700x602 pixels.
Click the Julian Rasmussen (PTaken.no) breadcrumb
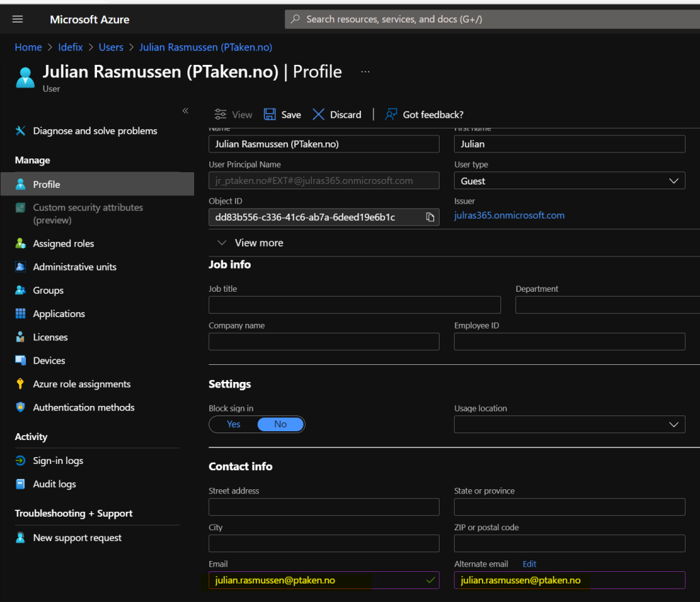[x=205, y=47]
